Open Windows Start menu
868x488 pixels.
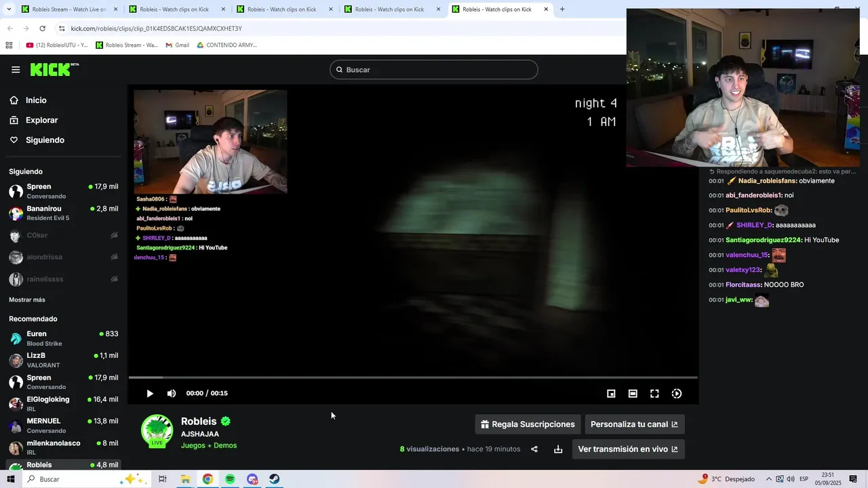pos(11,479)
